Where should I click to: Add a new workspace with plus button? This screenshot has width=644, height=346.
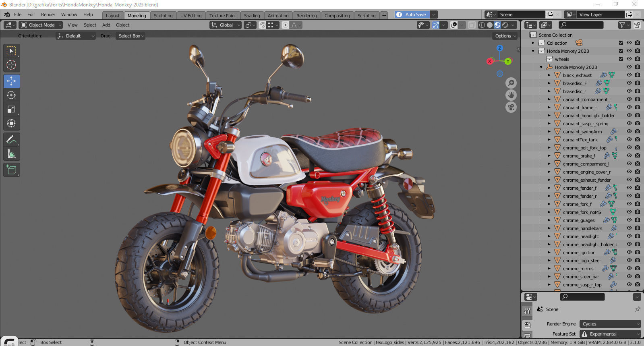[x=384, y=15]
